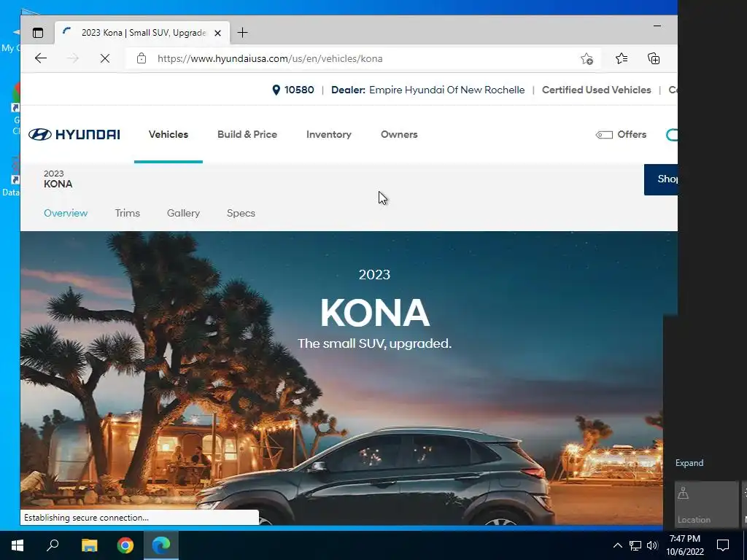
Task: Minimize the Edge browser window
Action: point(657,26)
